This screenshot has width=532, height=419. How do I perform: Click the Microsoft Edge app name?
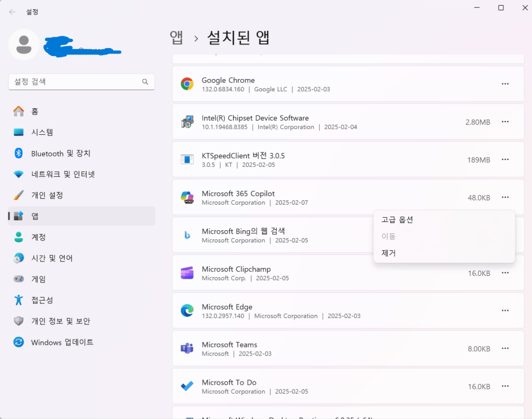click(x=227, y=307)
